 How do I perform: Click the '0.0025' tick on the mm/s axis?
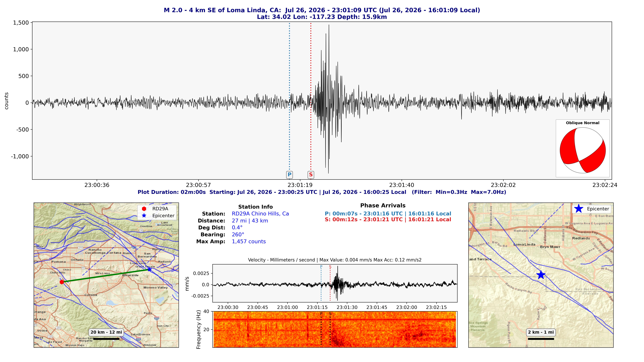[201, 273]
